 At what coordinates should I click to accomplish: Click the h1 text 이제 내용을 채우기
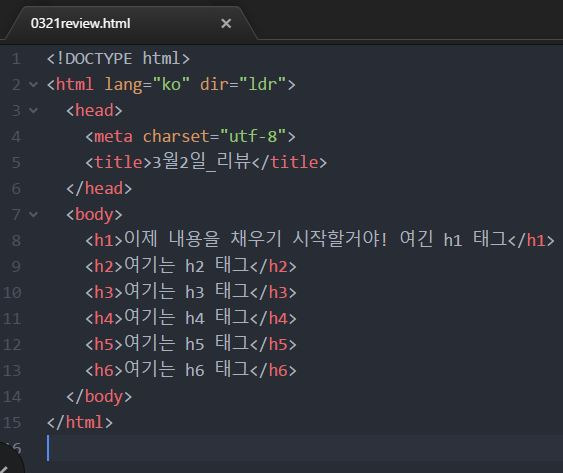pyautogui.click(x=203, y=239)
